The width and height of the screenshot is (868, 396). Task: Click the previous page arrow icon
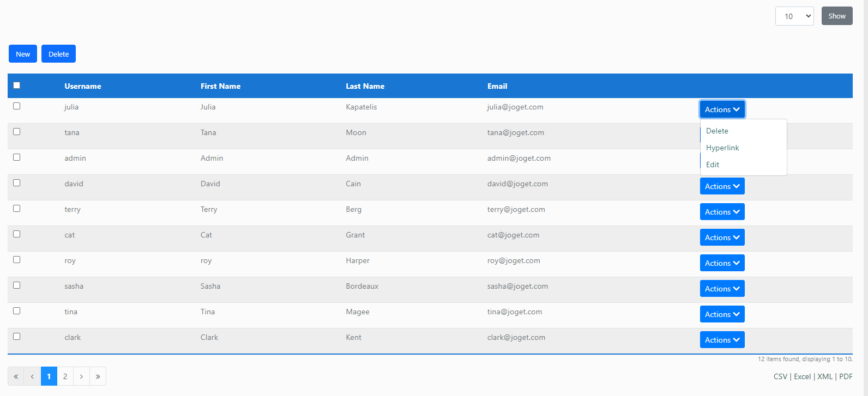[32, 376]
